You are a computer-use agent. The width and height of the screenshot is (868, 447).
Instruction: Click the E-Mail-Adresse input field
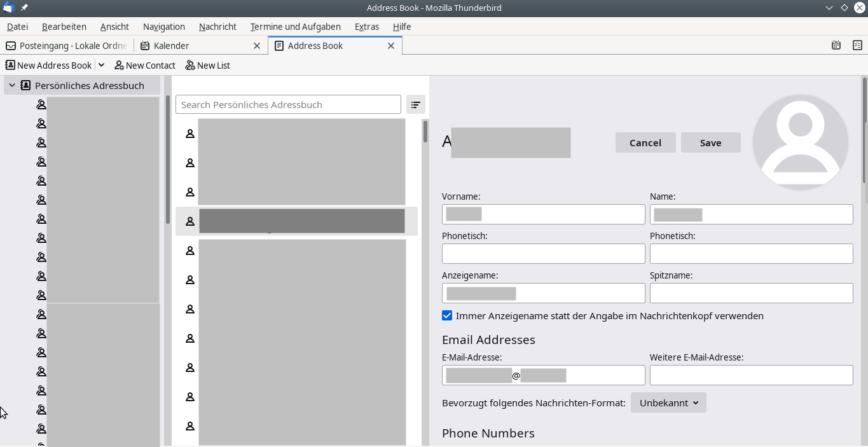click(x=544, y=375)
